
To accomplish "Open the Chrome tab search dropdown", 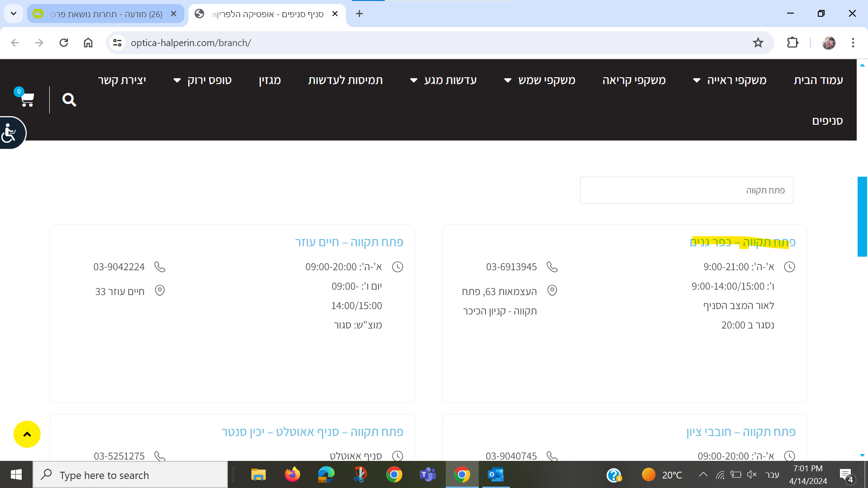I will tap(14, 14).
